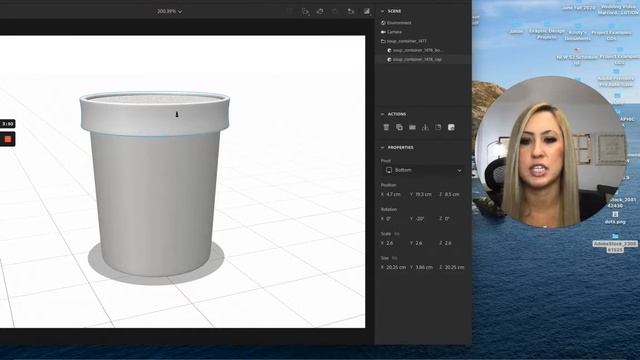Click the presenter webcam bubble
The width and height of the screenshot is (640, 360).
pyautogui.click(x=551, y=152)
